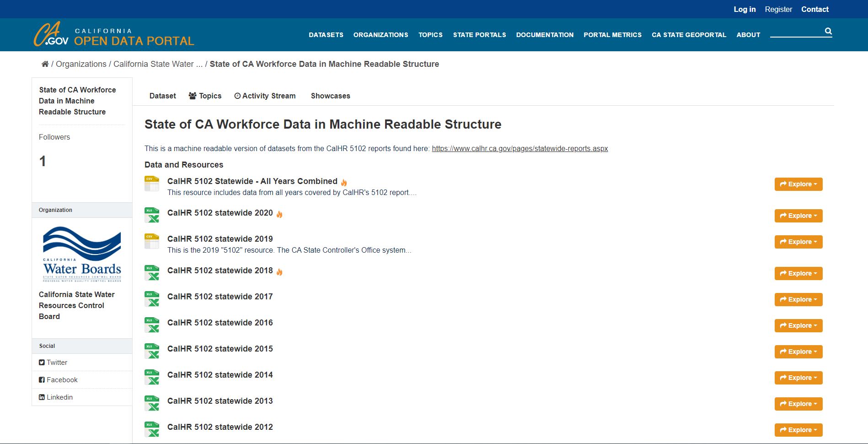Go to the home breadcrumb icon
This screenshot has width=868, height=444.
coord(45,64)
